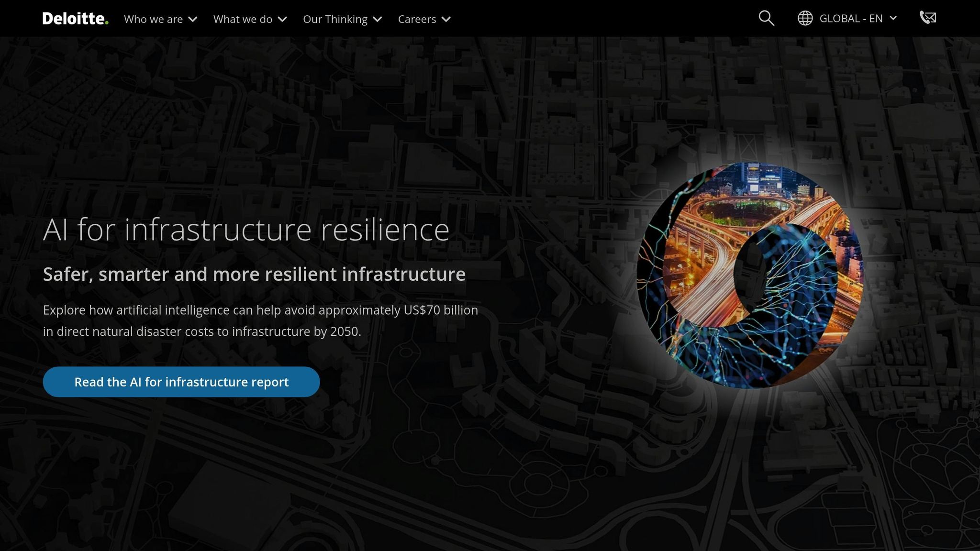Select the GLOBAL - EN site selector
Image resolution: width=980 pixels, height=551 pixels.
tap(847, 18)
